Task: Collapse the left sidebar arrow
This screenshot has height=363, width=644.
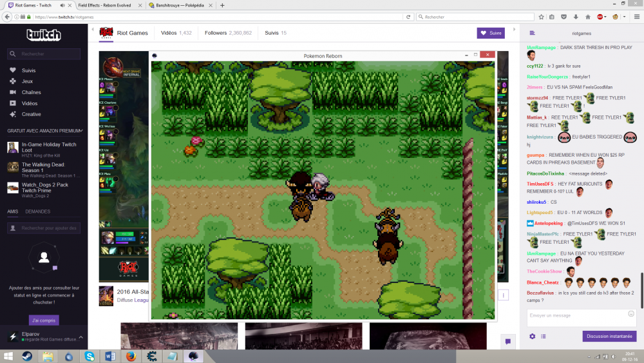Action: coord(93,30)
